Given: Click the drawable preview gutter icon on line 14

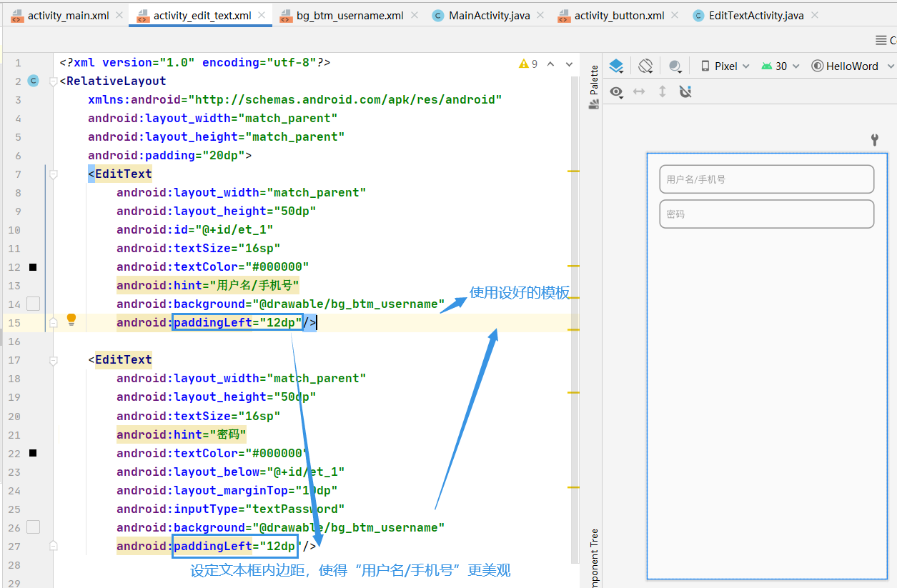Looking at the screenshot, I should click(x=33, y=304).
